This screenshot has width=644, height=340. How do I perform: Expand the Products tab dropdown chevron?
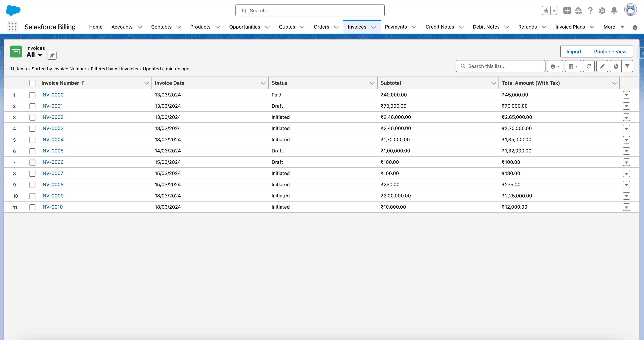218,27
